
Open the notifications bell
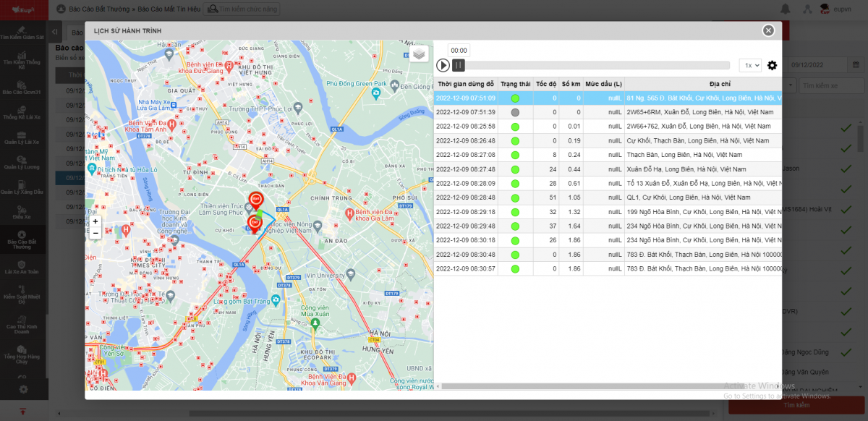pyautogui.click(x=786, y=9)
